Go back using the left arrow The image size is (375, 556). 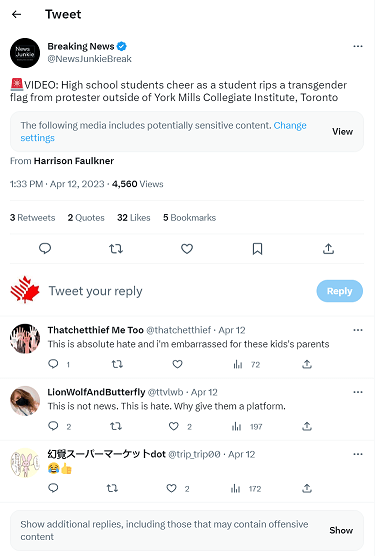pyautogui.click(x=16, y=14)
